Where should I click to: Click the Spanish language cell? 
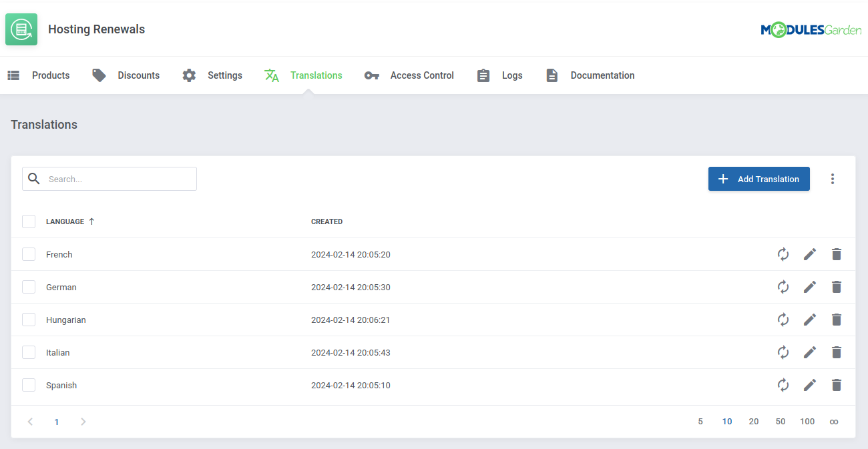(61, 386)
